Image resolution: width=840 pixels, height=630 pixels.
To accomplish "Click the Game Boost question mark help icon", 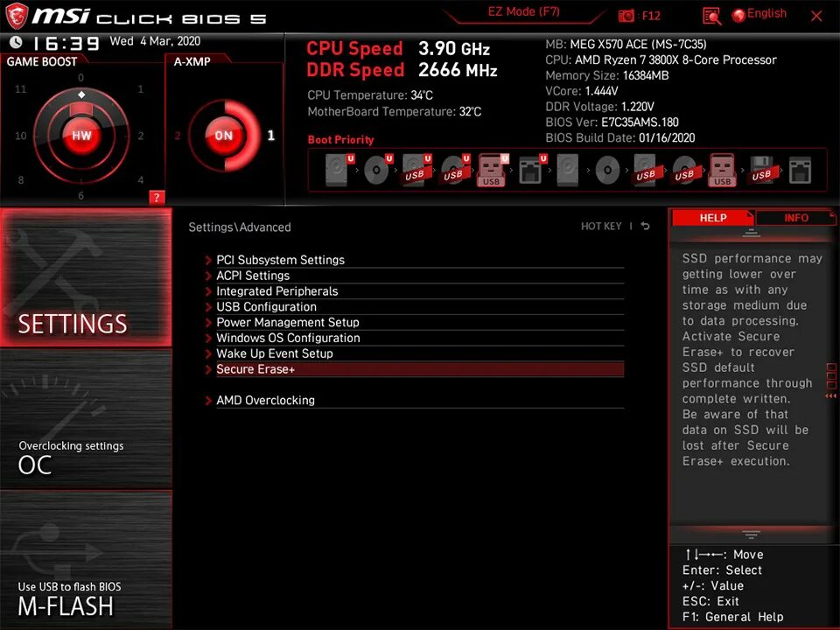I will [157, 197].
